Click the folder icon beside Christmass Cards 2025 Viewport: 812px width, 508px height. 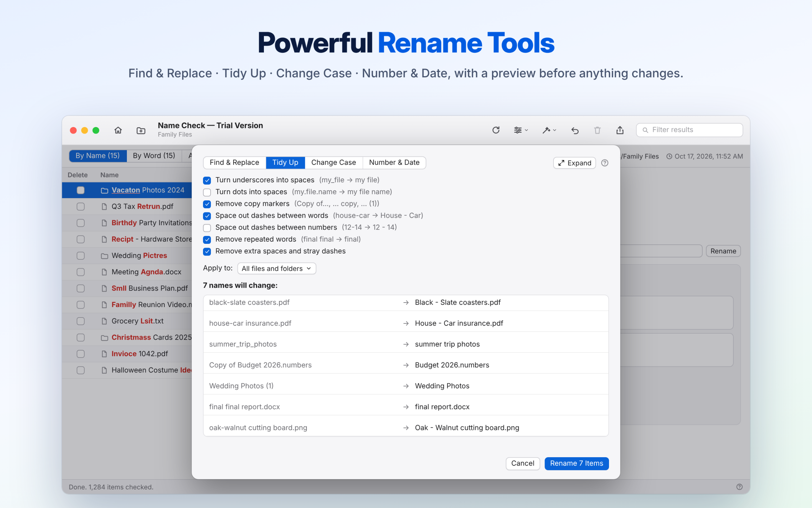(104, 338)
